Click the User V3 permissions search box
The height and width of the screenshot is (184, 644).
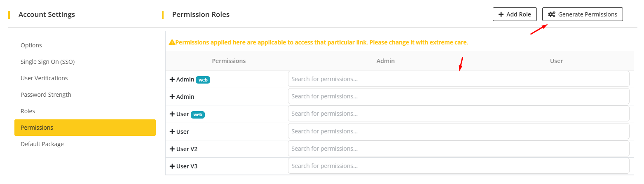(x=458, y=166)
